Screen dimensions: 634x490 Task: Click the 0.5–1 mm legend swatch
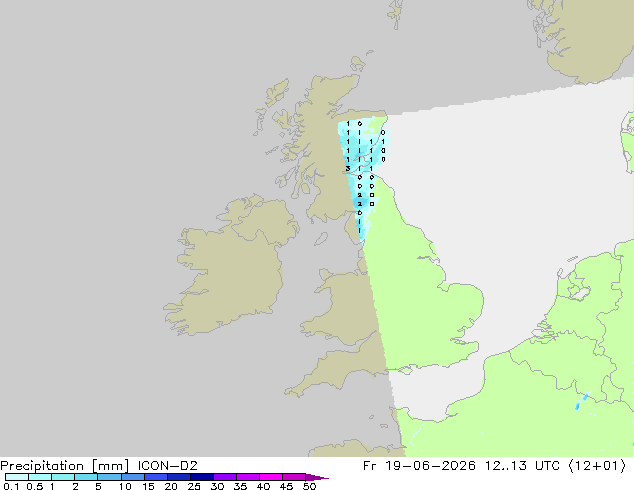(x=40, y=477)
